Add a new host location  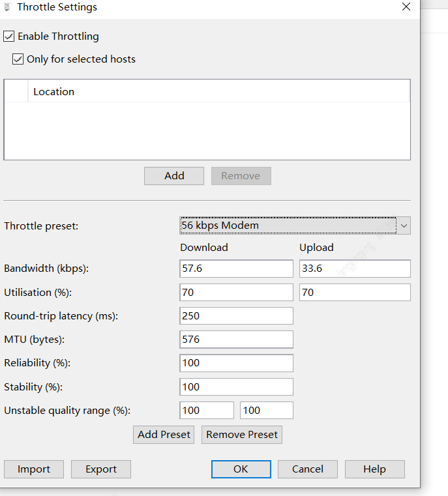click(x=174, y=176)
